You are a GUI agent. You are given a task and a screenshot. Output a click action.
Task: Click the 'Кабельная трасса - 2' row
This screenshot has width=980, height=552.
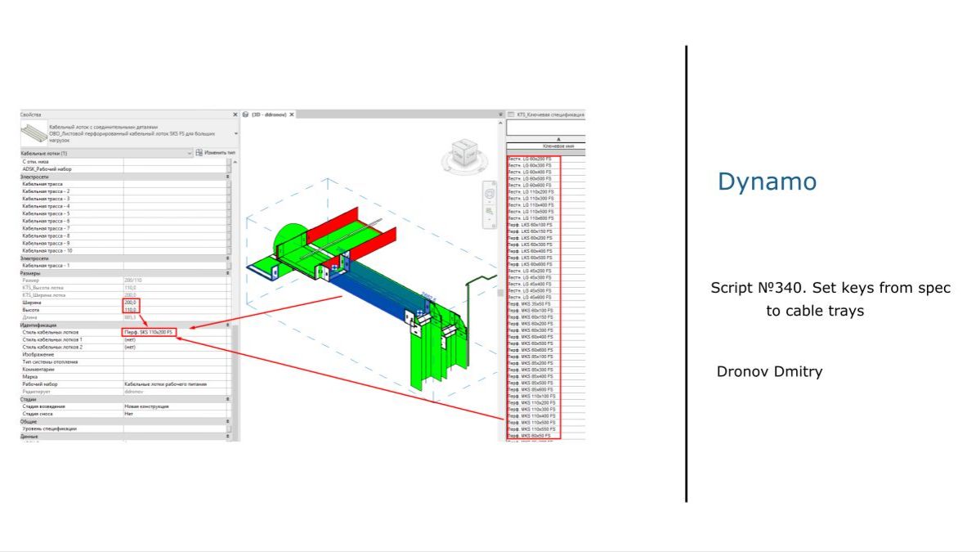click(x=126, y=191)
